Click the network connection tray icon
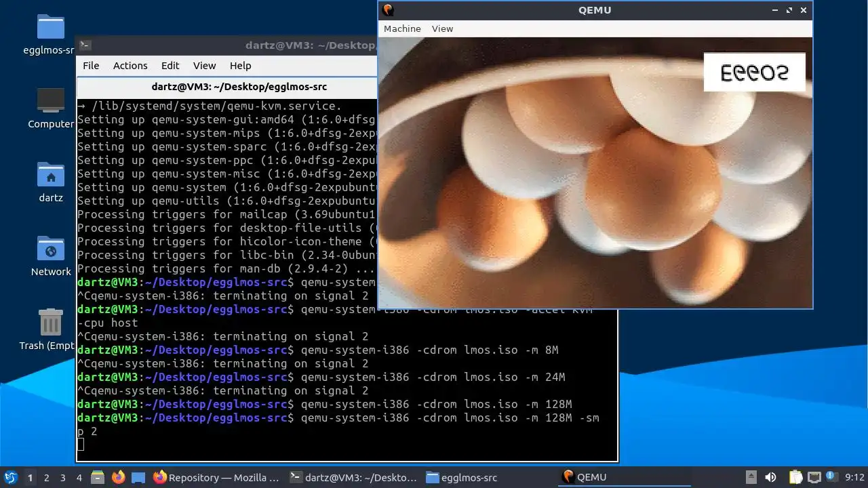Viewport: 868px width, 488px height. (814, 477)
